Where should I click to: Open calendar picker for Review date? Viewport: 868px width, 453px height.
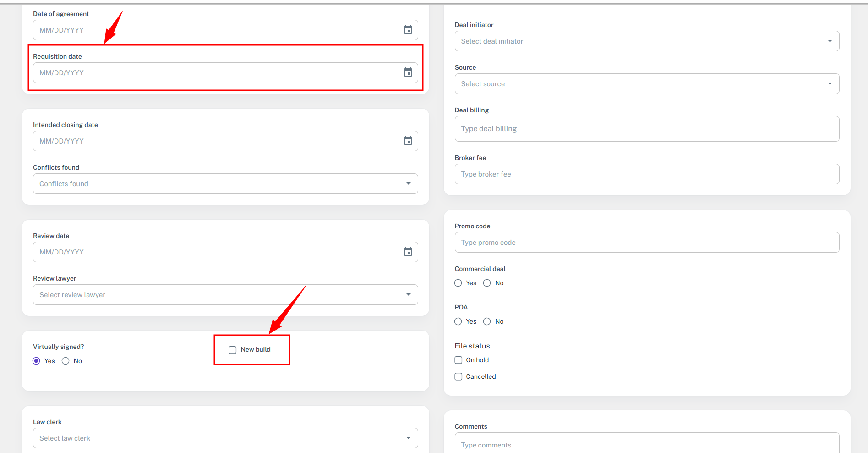(408, 252)
